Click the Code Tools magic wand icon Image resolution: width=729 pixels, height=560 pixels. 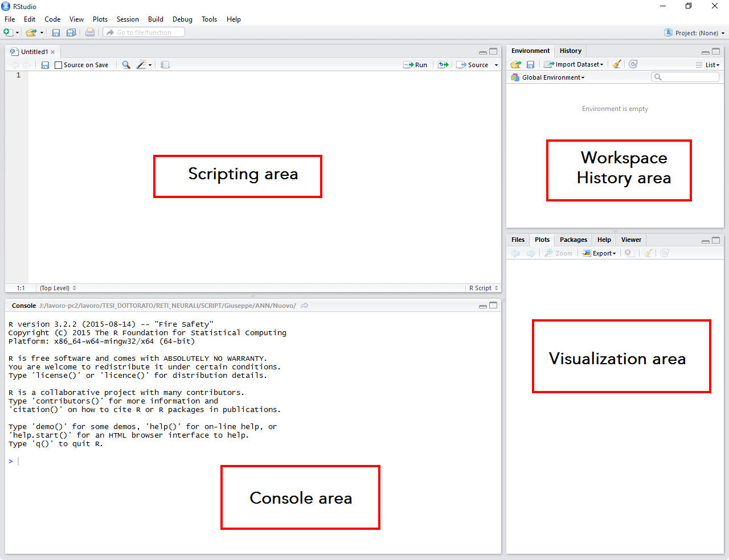coord(142,65)
